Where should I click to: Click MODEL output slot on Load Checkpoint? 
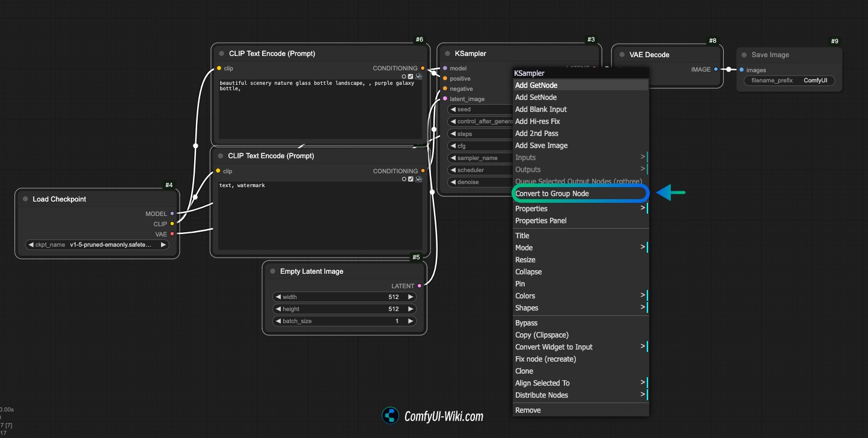pyautogui.click(x=173, y=214)
